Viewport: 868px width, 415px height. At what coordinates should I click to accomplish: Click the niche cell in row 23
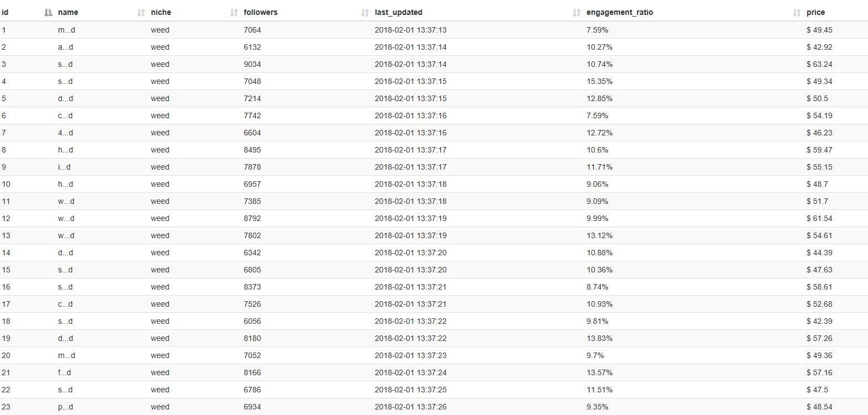click(160, 407)
